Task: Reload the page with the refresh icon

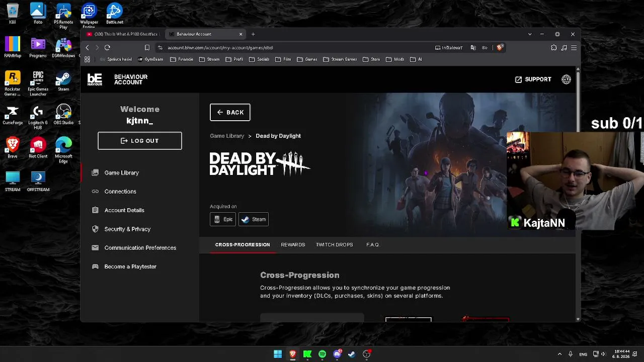Action: coord(107,48)
